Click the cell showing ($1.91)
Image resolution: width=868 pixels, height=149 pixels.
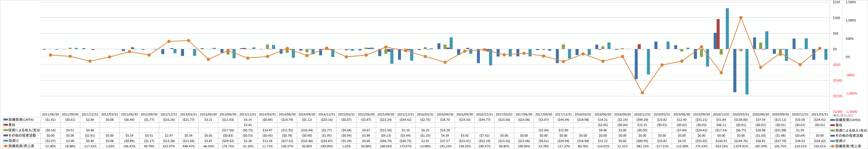click(x=51, y=120)
